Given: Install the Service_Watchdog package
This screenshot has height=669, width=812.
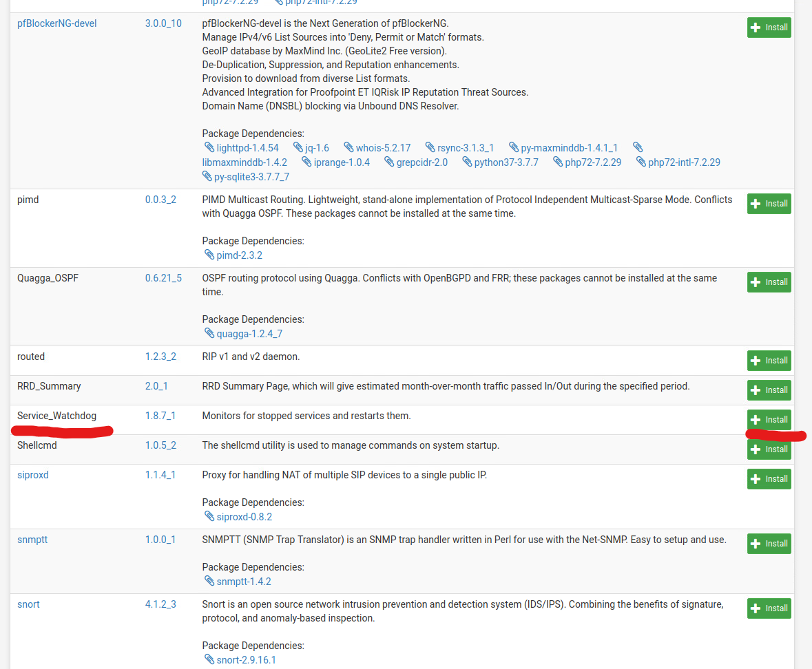Looking at the screenshot, I should coord(769,420).
